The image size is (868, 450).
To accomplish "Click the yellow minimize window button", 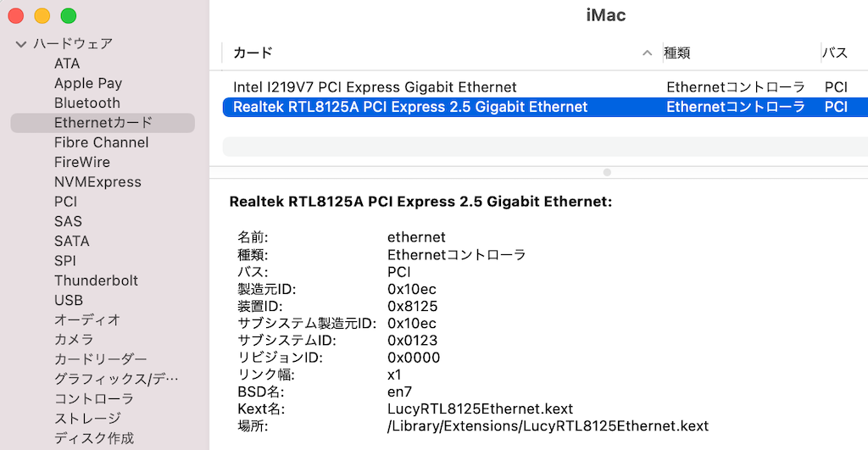I will (42, 16).
